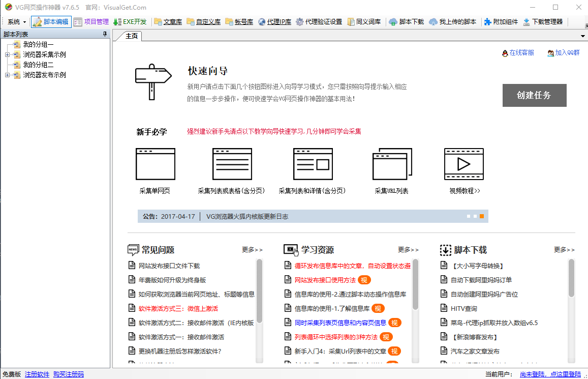
Task: Click 注册软件 in status bar
Action: [x=37, y=374]
